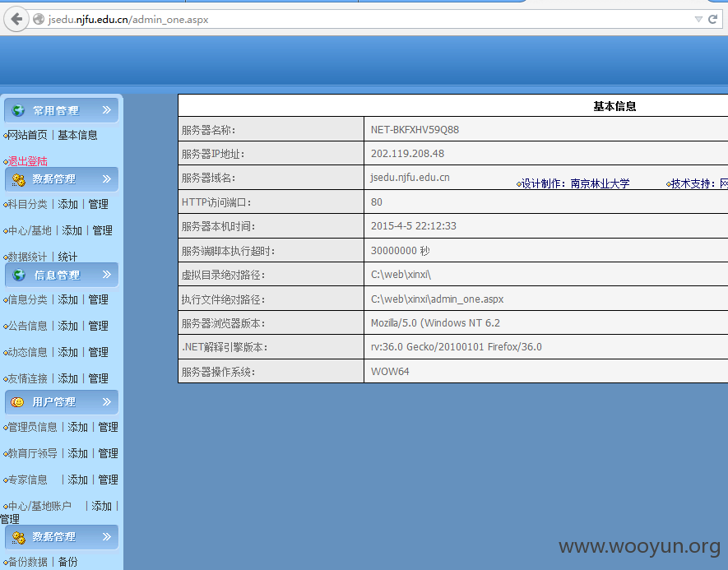The height and width of the screenshot is (570, 728).
Task: Click 添加 next to 专家信息
Action: (78, 480)
